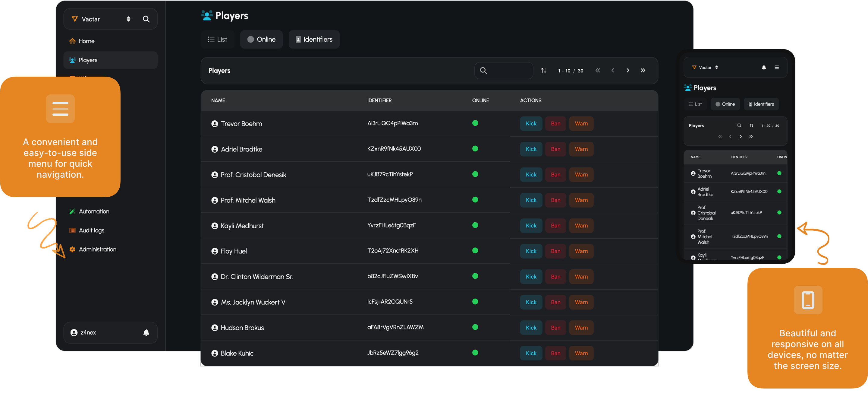Click identifier Ai3rLiQQ4pPlWa3m in desktop table
Image resolution: width=868 pixels, height=403 pixels.
pyautogui.click(x=392, y=123)
